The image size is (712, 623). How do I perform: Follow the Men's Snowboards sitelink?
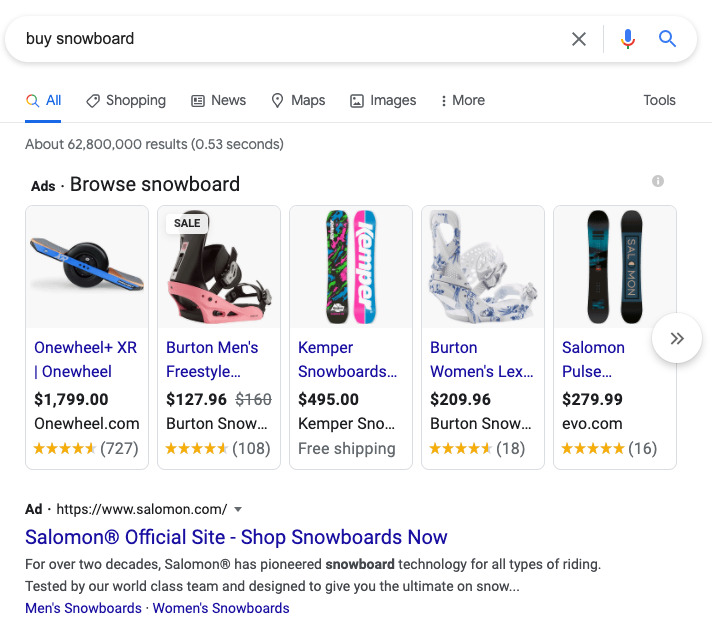point(84,608)
